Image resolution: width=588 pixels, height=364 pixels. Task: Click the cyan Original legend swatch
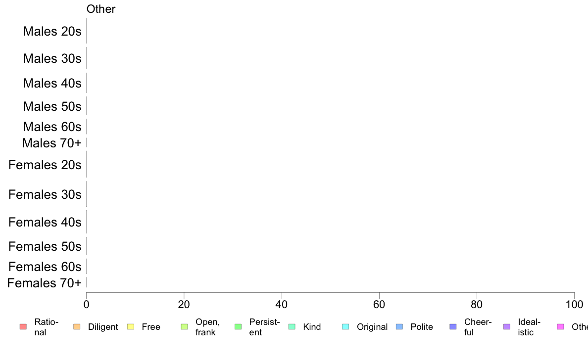[346, 327]
